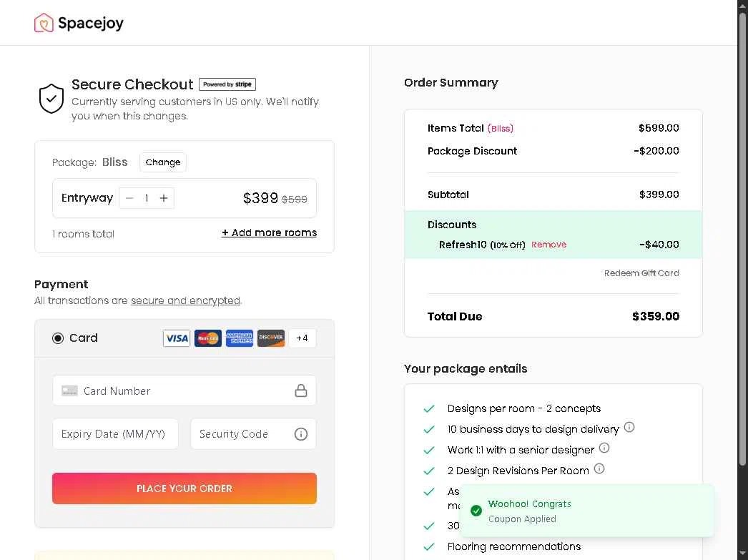
Task: Click the Entryway room label
Action: pos(87,198)
